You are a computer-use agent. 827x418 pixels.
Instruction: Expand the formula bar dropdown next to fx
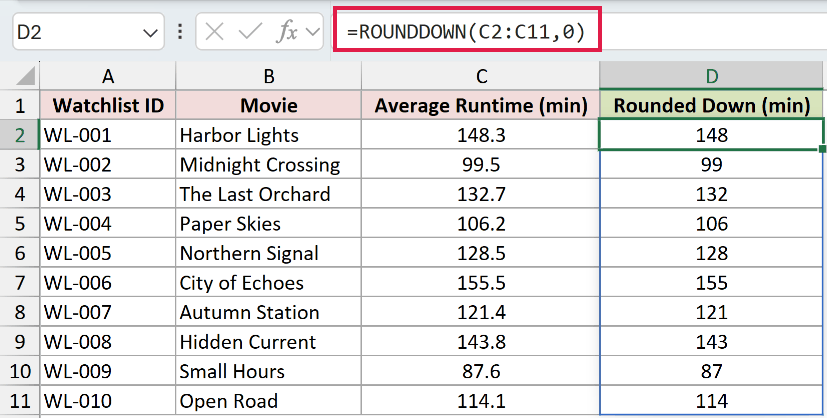313,32
